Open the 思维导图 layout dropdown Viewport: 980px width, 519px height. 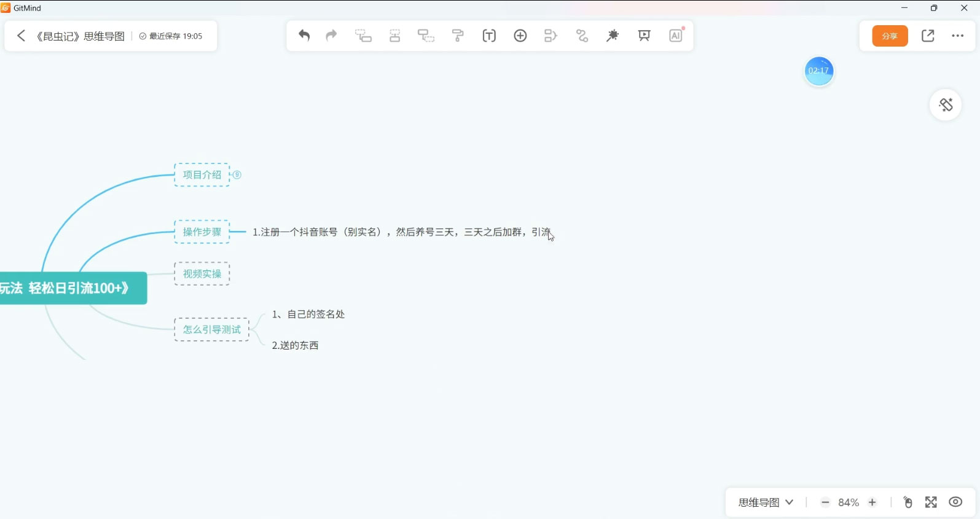766,502
